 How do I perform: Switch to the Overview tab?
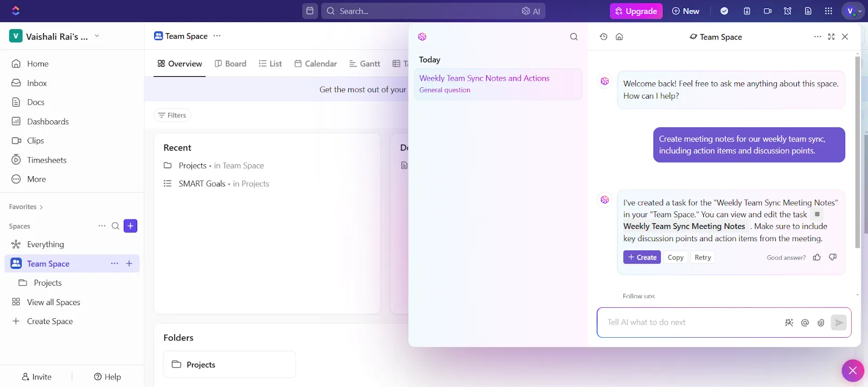(180, 63)
